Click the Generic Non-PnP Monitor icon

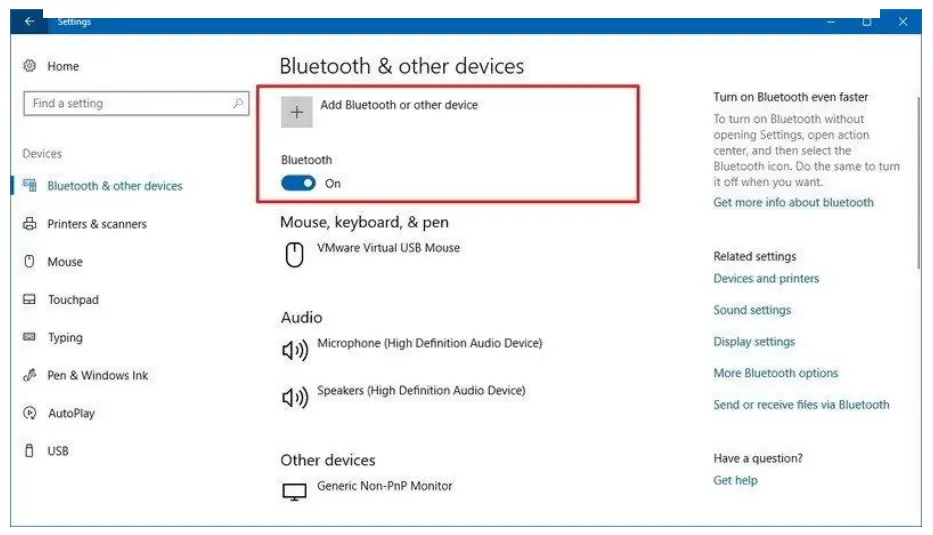coord(294,492)
